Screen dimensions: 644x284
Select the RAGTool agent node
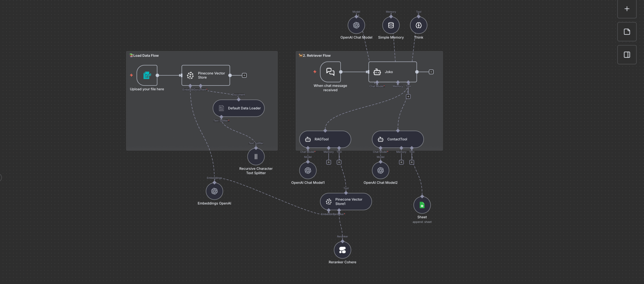[325, 139]
